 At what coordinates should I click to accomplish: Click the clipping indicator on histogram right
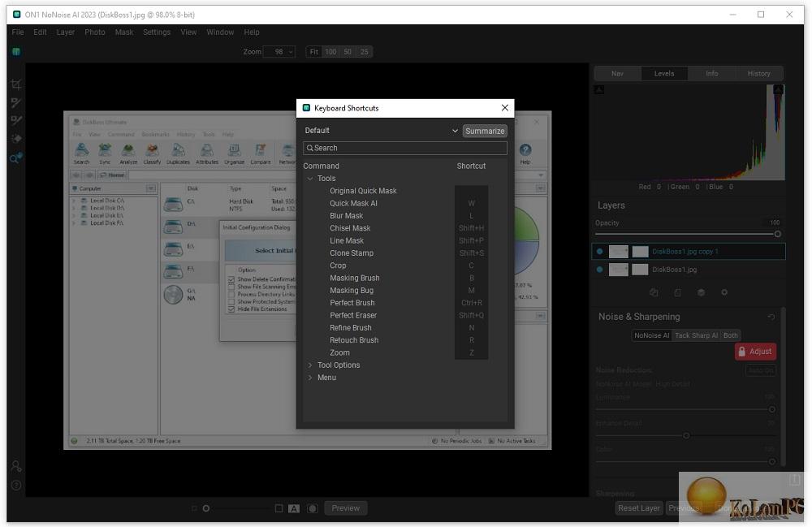coord(779,89)
